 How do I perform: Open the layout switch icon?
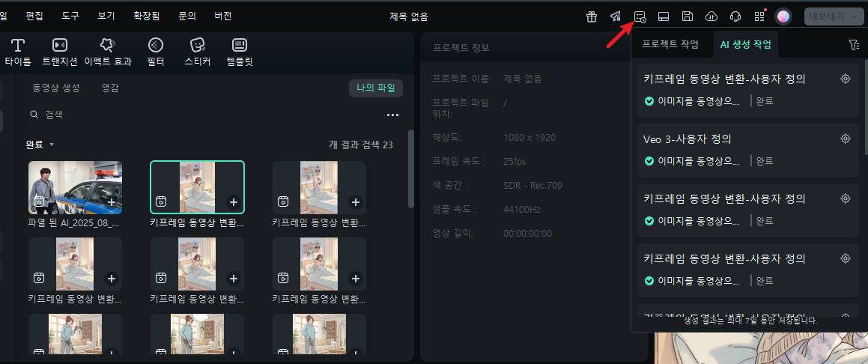coord(664,16)
